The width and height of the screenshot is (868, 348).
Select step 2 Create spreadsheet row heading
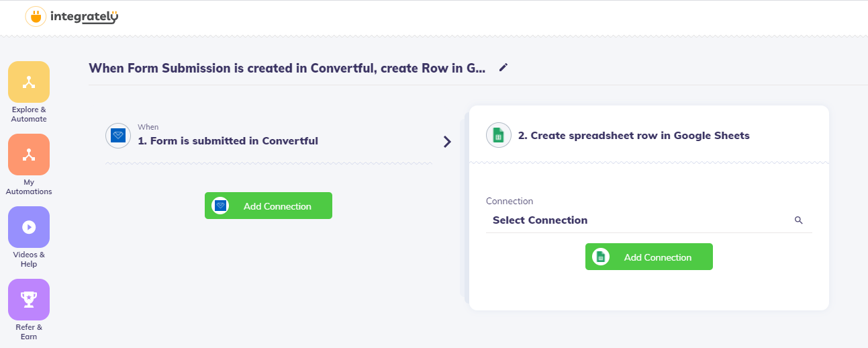point(634,136)
